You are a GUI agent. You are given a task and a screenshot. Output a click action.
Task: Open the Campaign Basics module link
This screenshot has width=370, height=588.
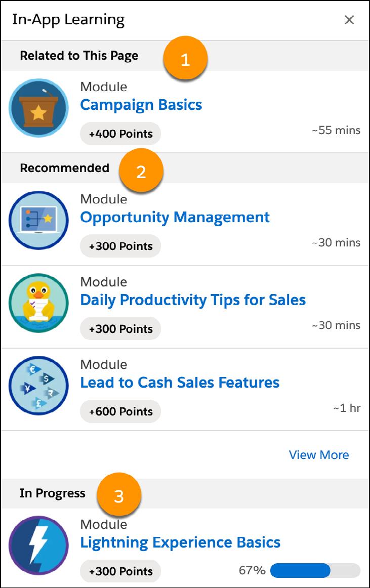(141, 105)
